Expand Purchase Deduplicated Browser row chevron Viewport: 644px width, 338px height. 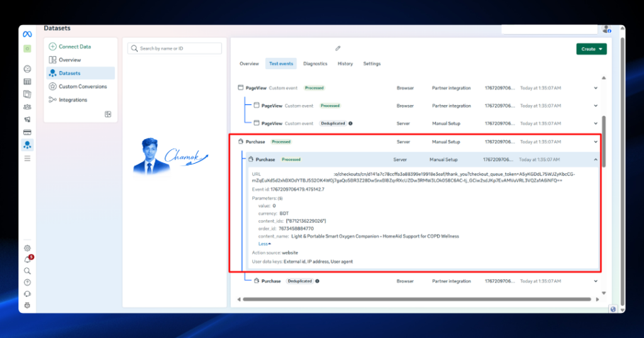596,281
